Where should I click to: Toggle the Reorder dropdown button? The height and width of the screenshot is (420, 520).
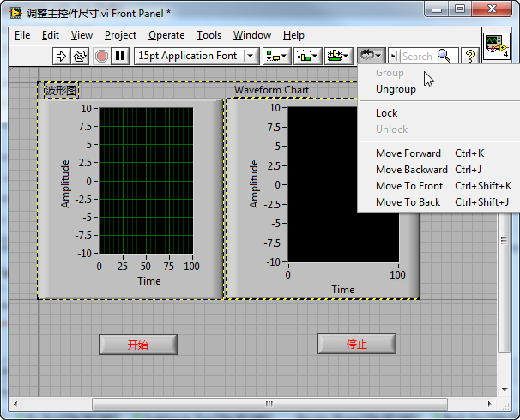(371, 56)
